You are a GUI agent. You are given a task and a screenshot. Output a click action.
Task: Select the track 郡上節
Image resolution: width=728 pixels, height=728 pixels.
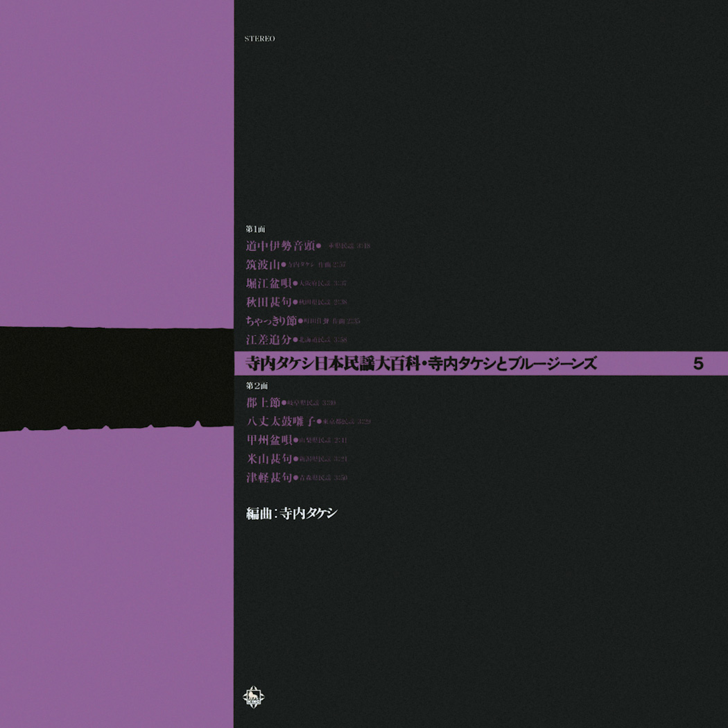point(263,403)
